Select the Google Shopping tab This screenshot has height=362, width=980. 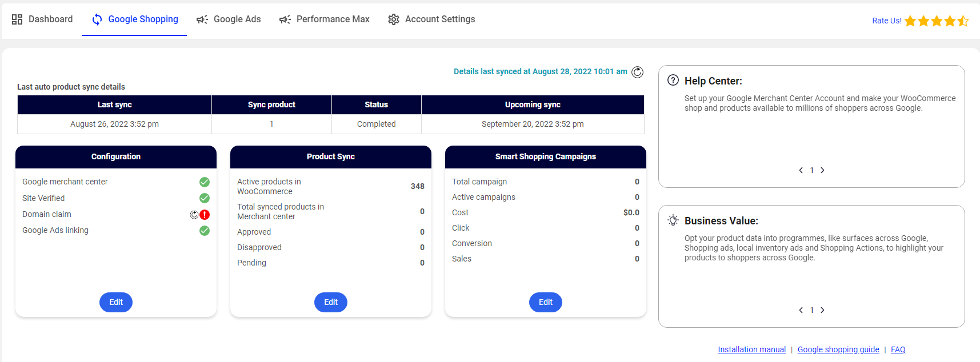point(135,19)
